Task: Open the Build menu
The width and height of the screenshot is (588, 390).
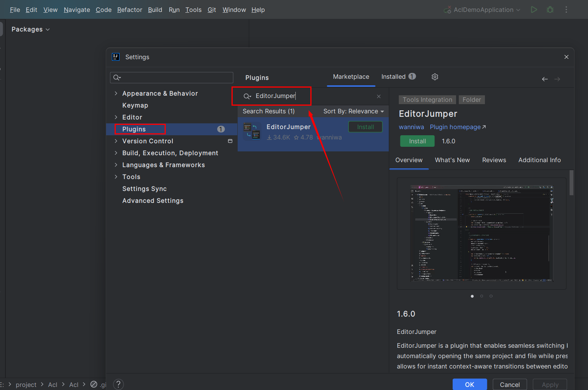Action: [x=155, y=10]
